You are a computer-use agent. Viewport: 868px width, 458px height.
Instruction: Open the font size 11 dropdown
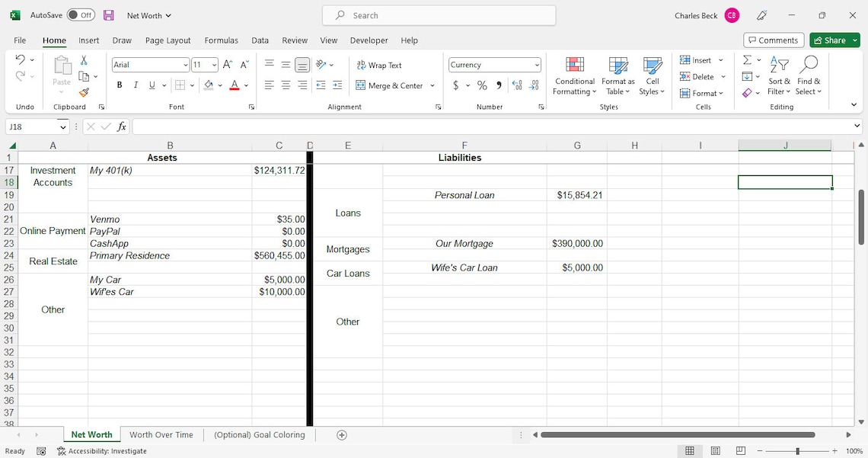214,65
